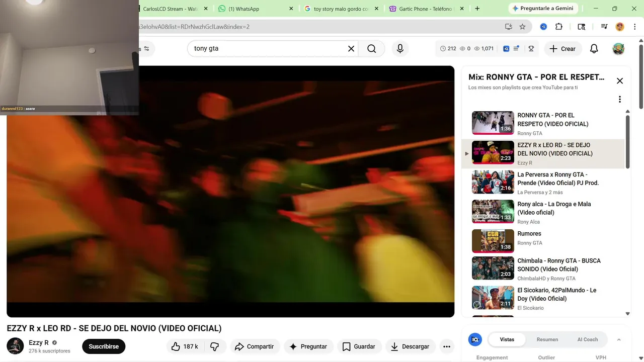Click the main video player
The image size is (644, 362).
point(230,191)
